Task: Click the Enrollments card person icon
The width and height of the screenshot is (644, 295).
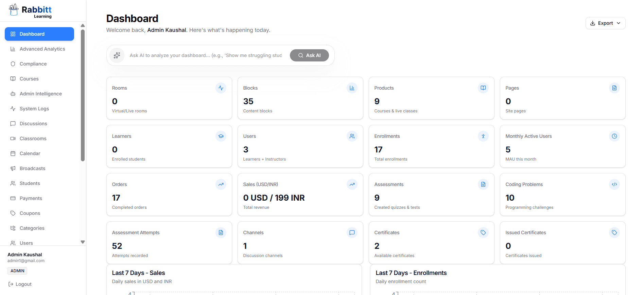Action: click(483, 136)
